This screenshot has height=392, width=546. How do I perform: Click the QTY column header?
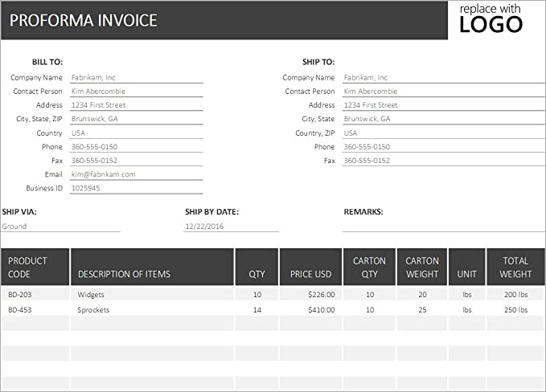(257, 267)
